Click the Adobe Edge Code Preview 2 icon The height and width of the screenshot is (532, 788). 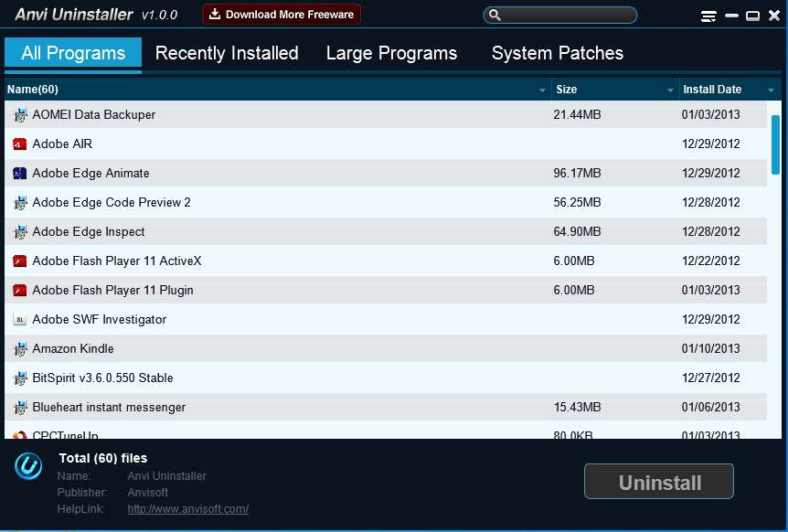(20, 203)
